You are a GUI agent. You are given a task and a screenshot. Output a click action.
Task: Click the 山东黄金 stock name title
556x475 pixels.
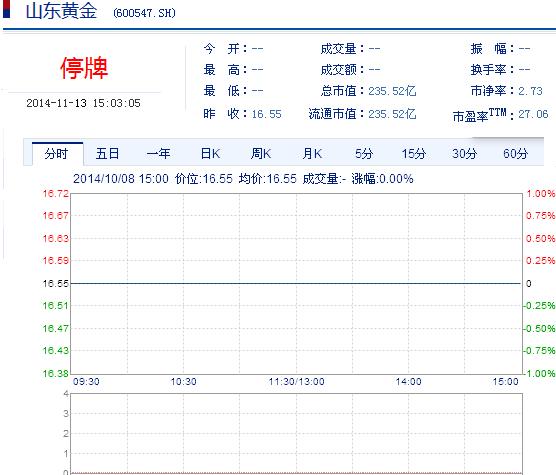pyautogui.click(x=61, y=11)
